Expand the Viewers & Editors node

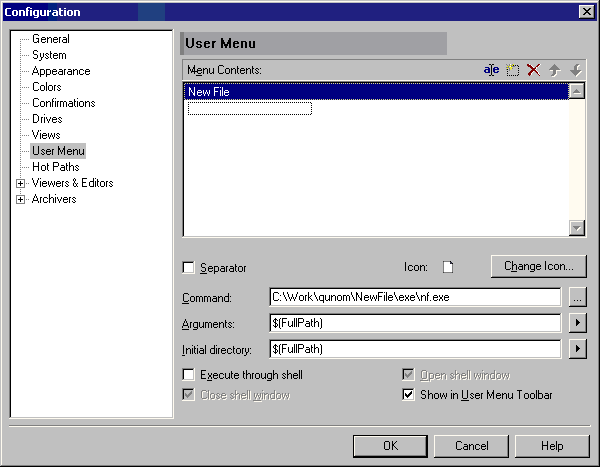coord(20,183)
